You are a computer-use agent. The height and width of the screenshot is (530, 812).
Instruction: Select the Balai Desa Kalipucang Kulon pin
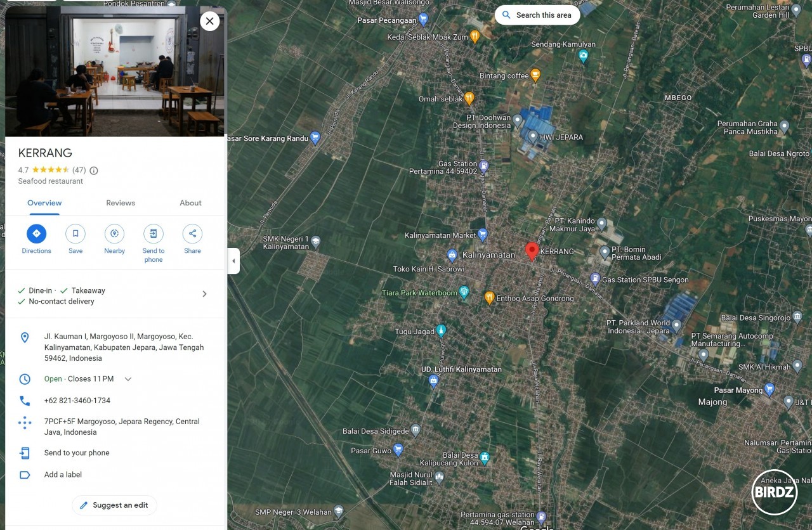coord(485,458)
